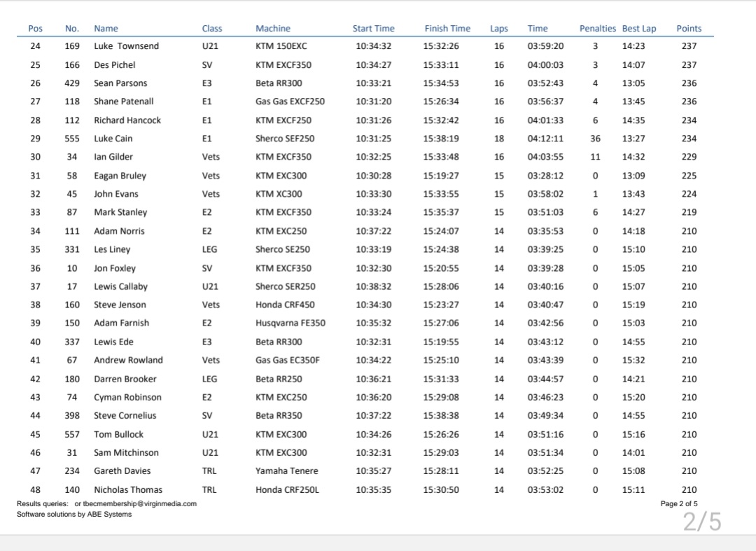Select rider name John Evans

[x=115, y=194]
